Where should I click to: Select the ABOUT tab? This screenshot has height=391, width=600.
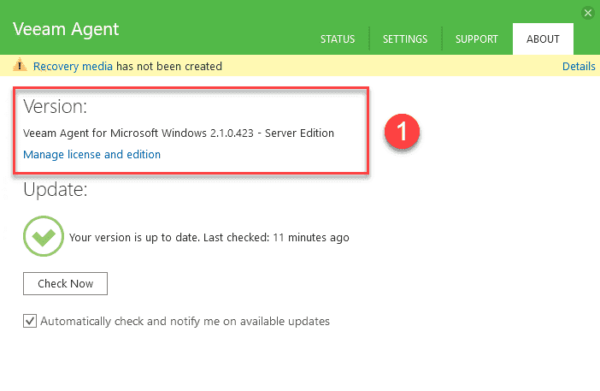[x=543, y=39]
